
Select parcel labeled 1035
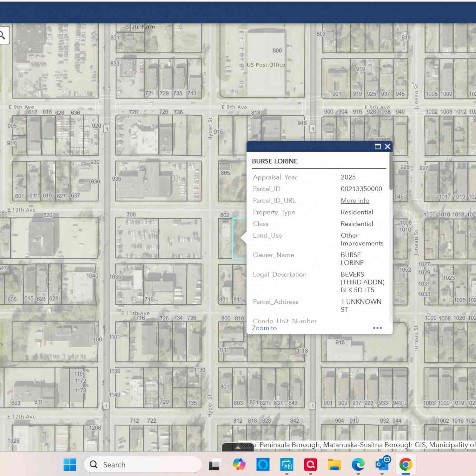click(x=115, y=277)
